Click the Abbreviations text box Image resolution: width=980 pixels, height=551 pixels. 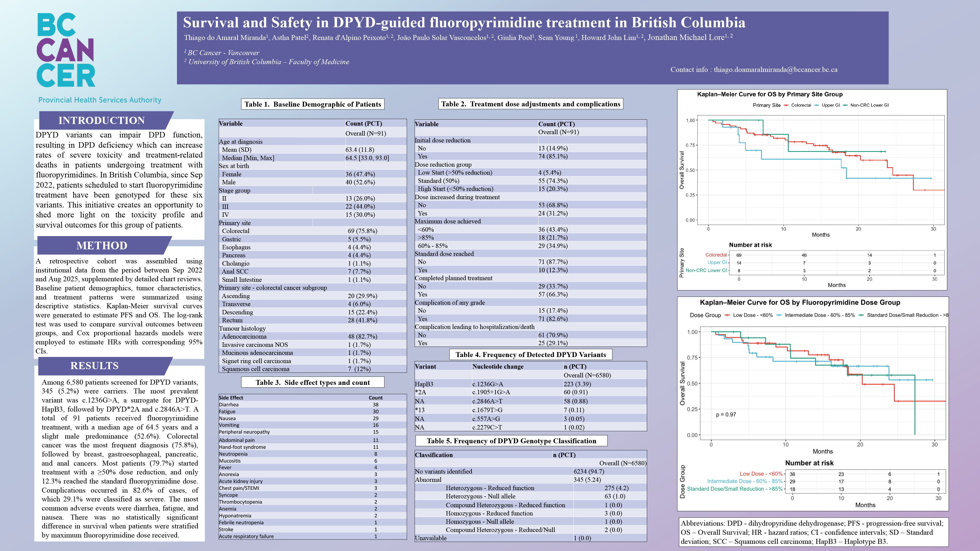[813, 532]
